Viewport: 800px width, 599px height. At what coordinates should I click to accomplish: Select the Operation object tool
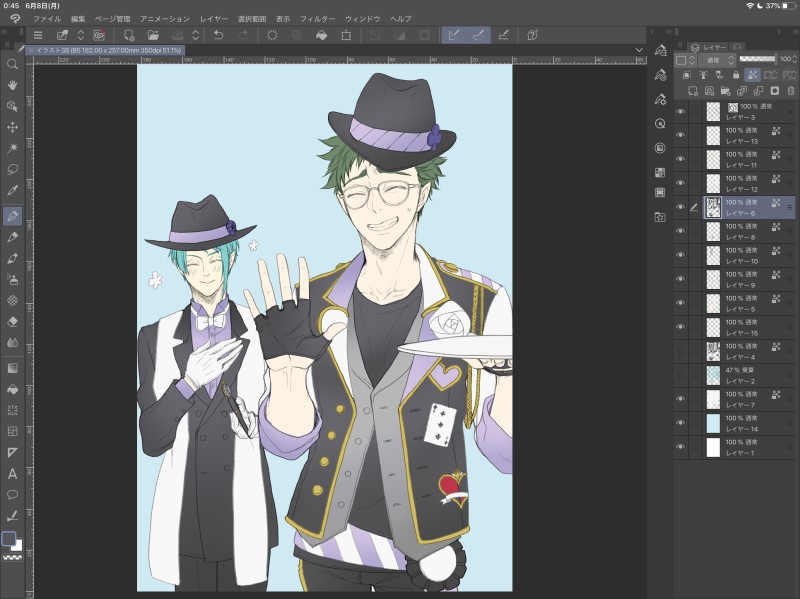12,106
